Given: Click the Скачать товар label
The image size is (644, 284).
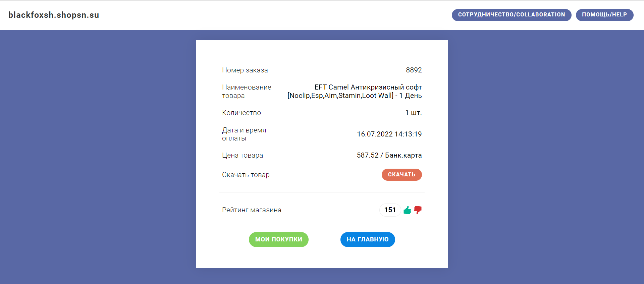Looking at the screenshot, I should [x=246, y=175].
